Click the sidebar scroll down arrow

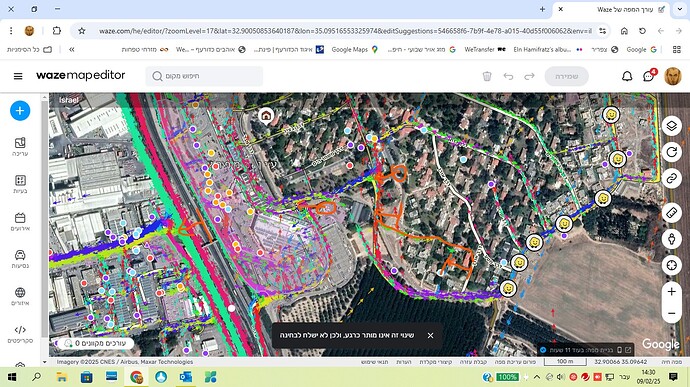pos(44,362)
